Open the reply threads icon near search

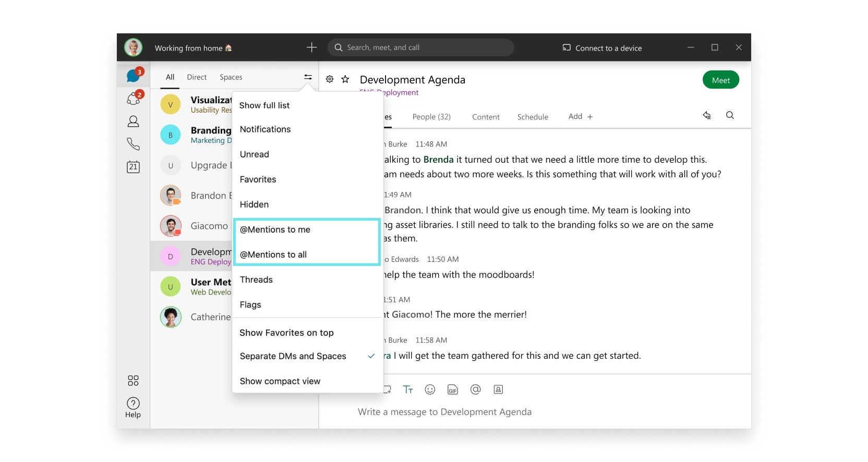click(x=707, y=115)
